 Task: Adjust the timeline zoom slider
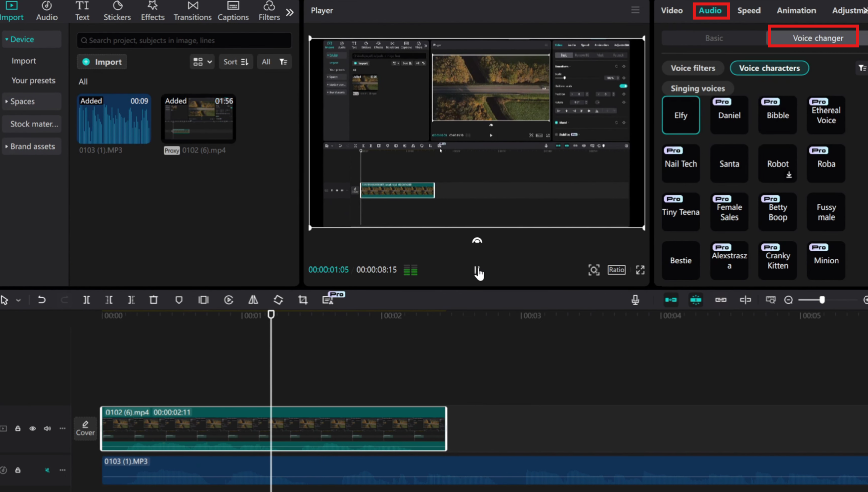pyautogui.click(x=822, y=300)
